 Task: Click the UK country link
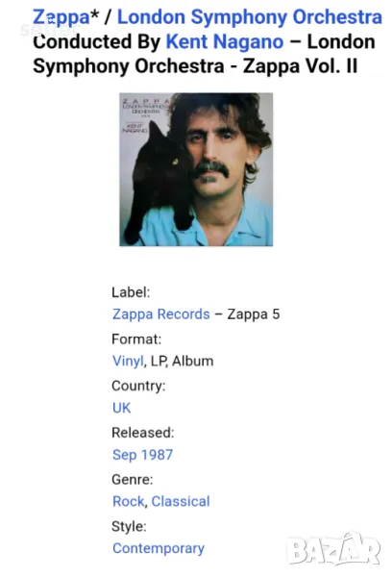121,408
